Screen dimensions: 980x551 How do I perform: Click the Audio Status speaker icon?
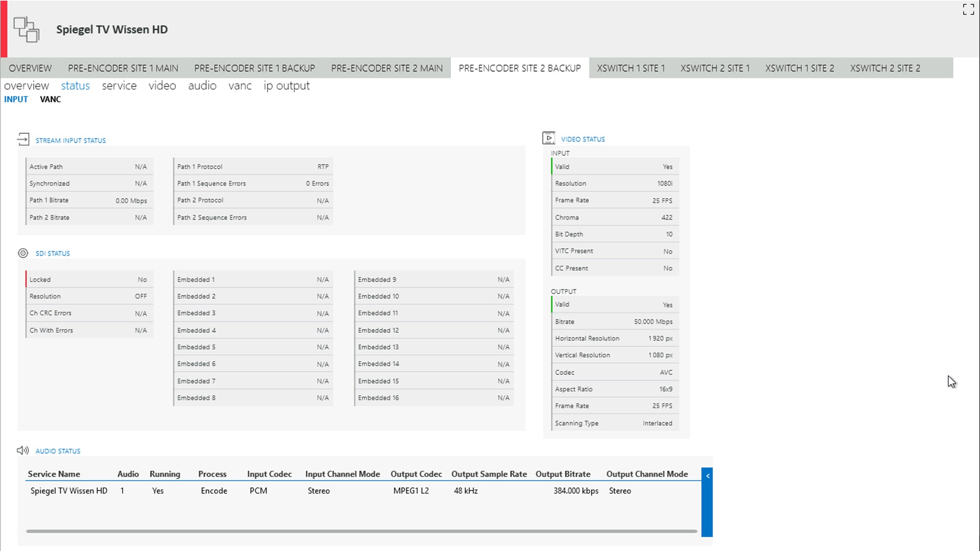pos(23,450)
